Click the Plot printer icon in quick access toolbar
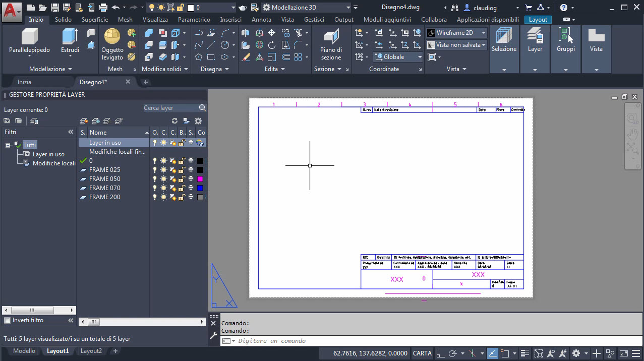Image resolution: width=644 pixels, height=361 pixels. pyautogui.click(x=103, y=8)
